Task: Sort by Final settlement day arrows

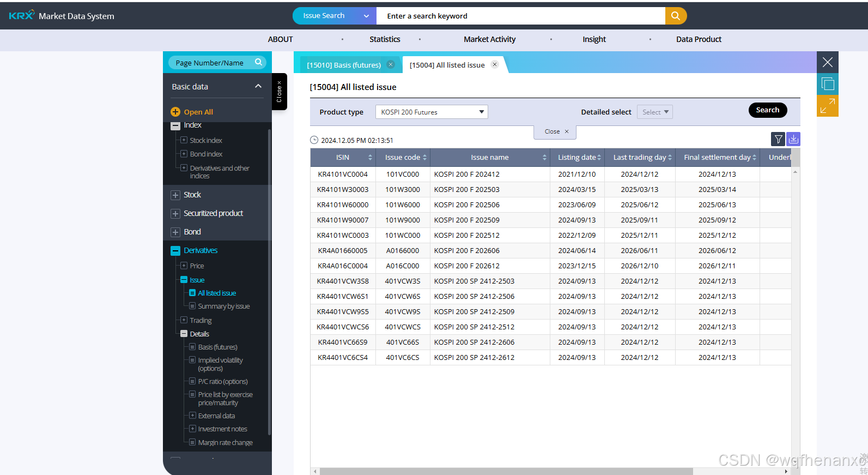Action: pyautogui.click(x=754, y=158)
